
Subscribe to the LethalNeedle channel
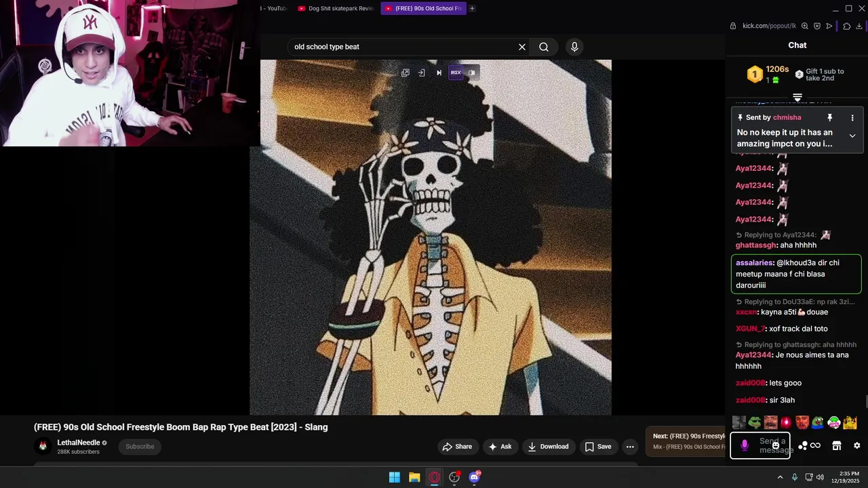coord(140,447)
